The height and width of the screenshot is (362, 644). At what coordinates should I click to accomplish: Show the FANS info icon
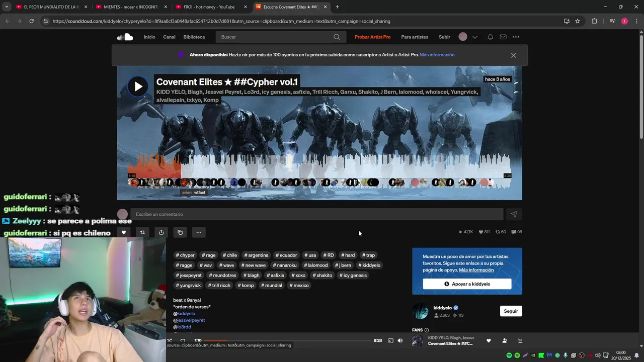point(427,330)
